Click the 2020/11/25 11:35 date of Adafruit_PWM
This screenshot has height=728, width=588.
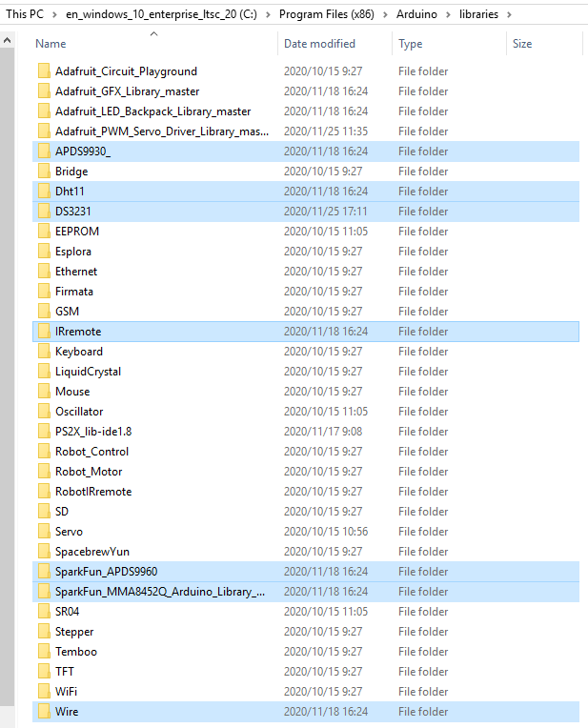(x=326, y=131)
